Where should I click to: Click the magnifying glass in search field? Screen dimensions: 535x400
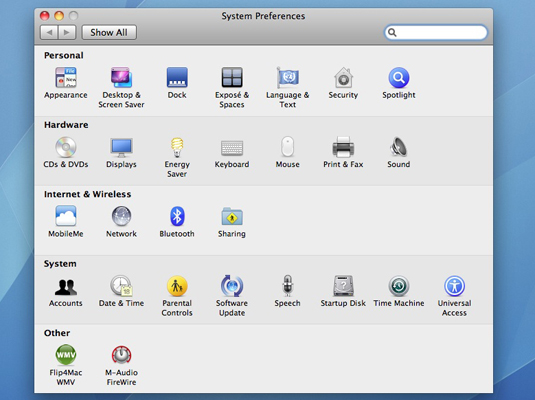(392, 32)
